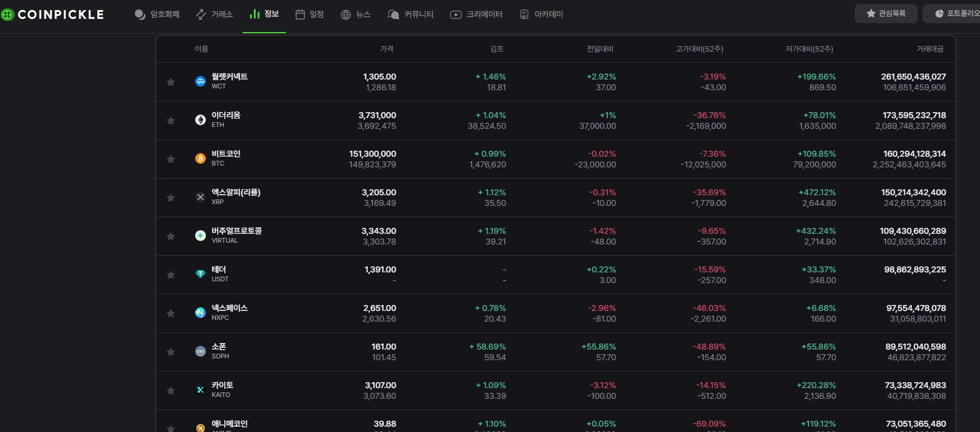Sort by 고가대비(52주) column header
The image size is (980, 432).
[x=699, y=49]
